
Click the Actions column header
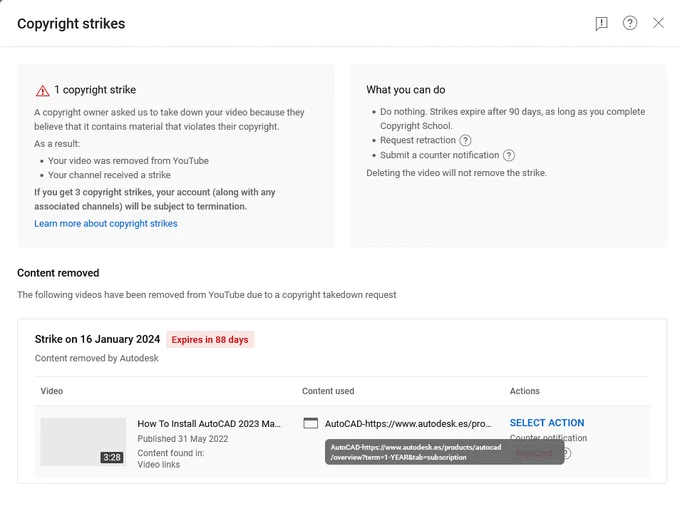524,391
